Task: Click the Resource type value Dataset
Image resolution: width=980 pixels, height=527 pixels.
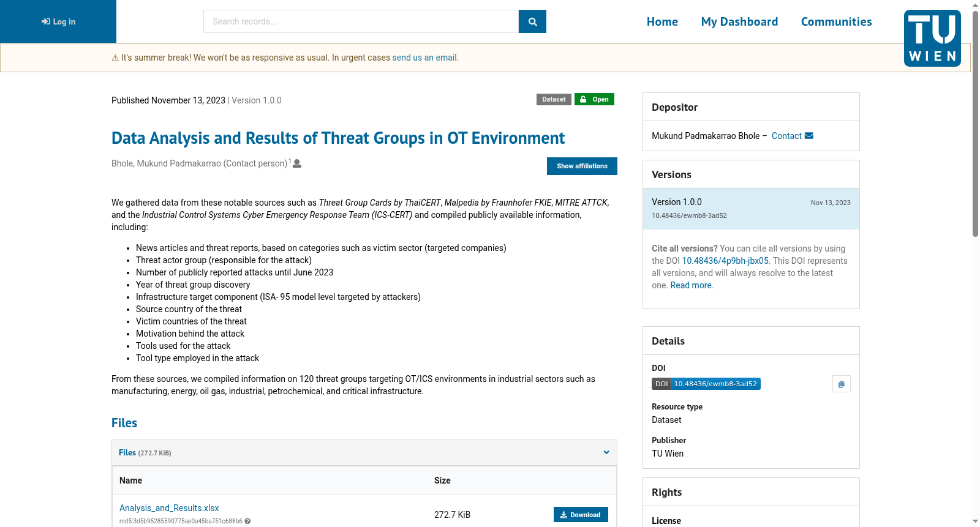Action: (x=666, y=420)
